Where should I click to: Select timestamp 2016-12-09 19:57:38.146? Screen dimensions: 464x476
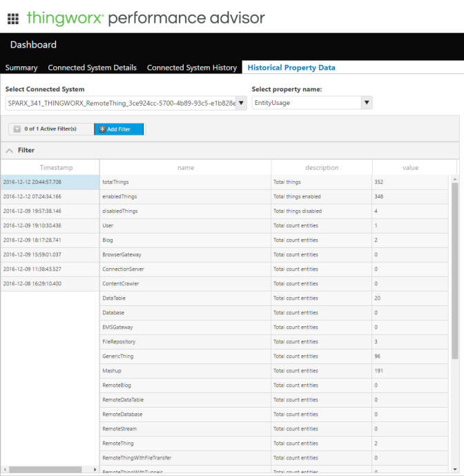(x=50, y=211)
